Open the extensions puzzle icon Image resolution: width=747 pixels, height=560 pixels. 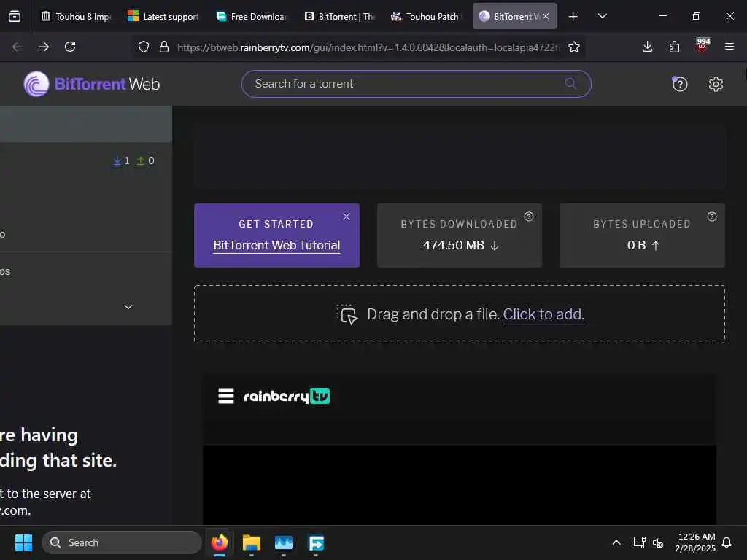pos(674,47)
